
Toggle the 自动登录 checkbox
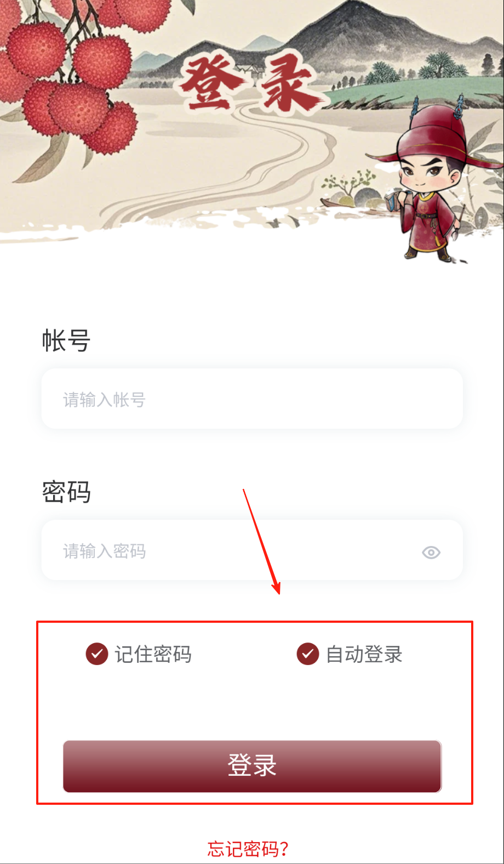click(308, 653)
